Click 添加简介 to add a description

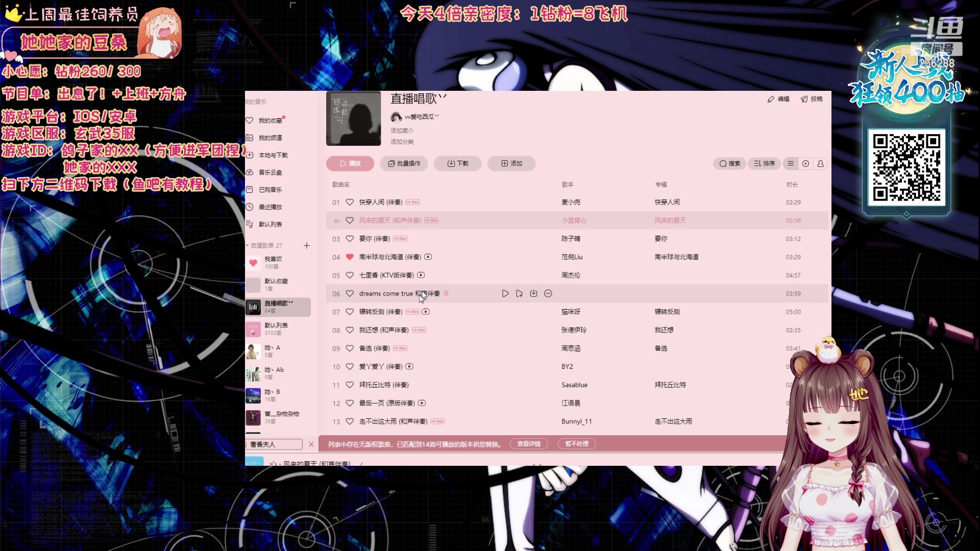click(402, 131)
